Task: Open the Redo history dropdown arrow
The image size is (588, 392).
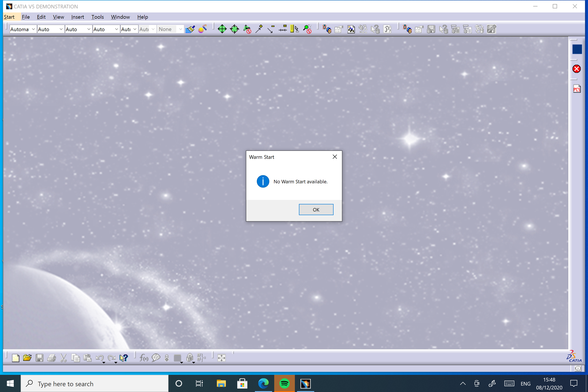Action: [116, 363]
